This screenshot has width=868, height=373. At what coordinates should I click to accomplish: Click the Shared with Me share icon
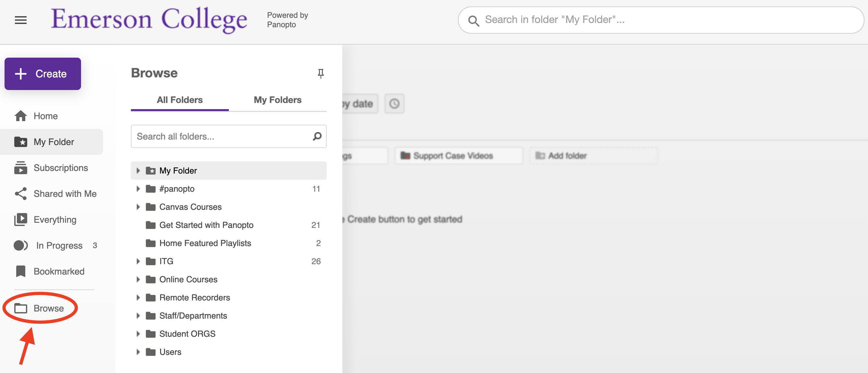pyautogui.click(x=20, y=194)
